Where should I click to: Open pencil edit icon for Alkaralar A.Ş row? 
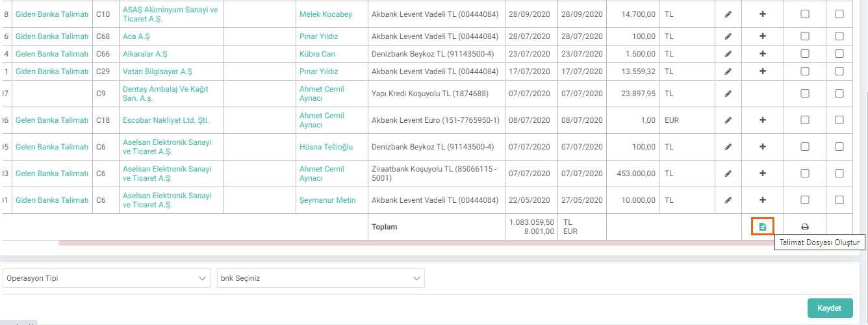click(x=728, y=54)
